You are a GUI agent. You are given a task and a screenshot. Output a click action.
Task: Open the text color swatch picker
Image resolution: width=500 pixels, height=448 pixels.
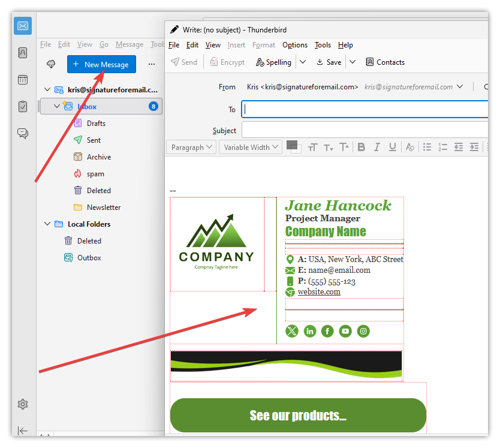[292, 145]
